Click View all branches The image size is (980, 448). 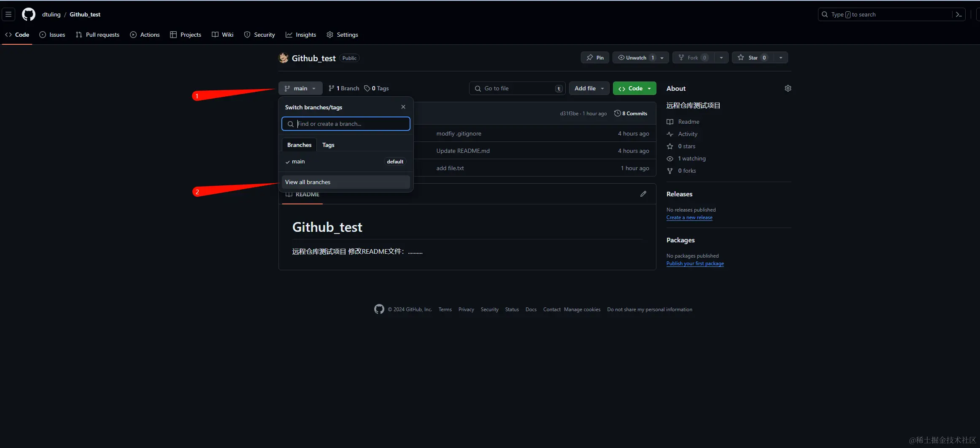(346, 182)
